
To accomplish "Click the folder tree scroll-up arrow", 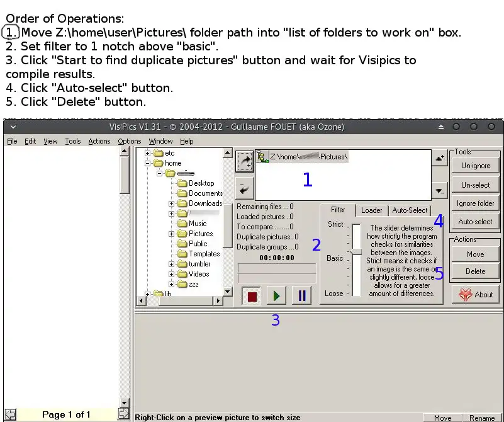I will [x=228, y=152].
